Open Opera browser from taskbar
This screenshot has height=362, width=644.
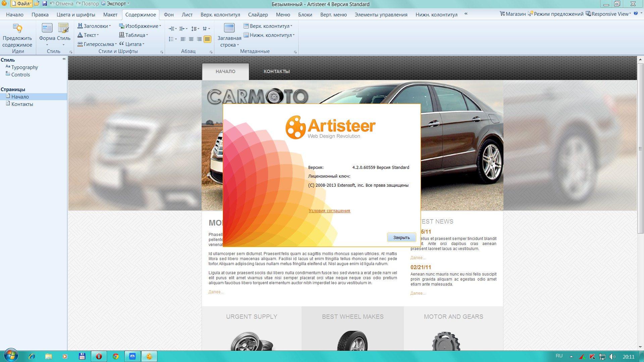click(99, 356)
